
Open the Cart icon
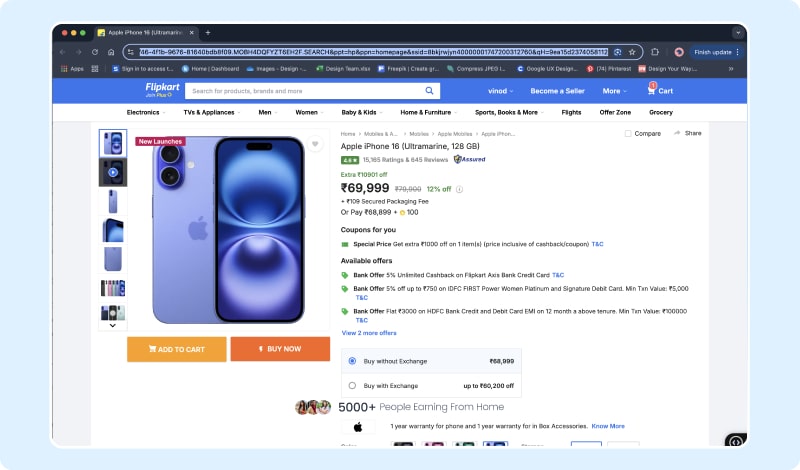652,90
